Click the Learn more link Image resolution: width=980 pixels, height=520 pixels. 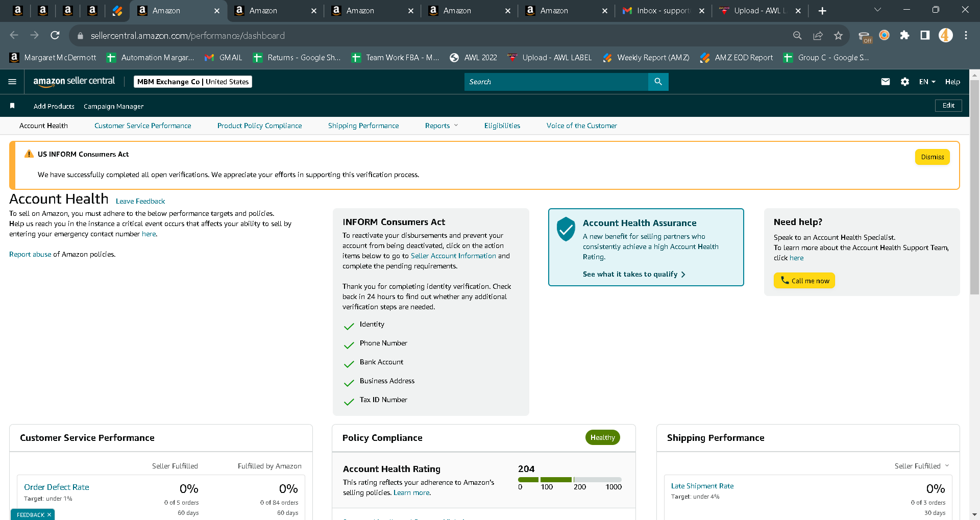(x=412, y=492)
